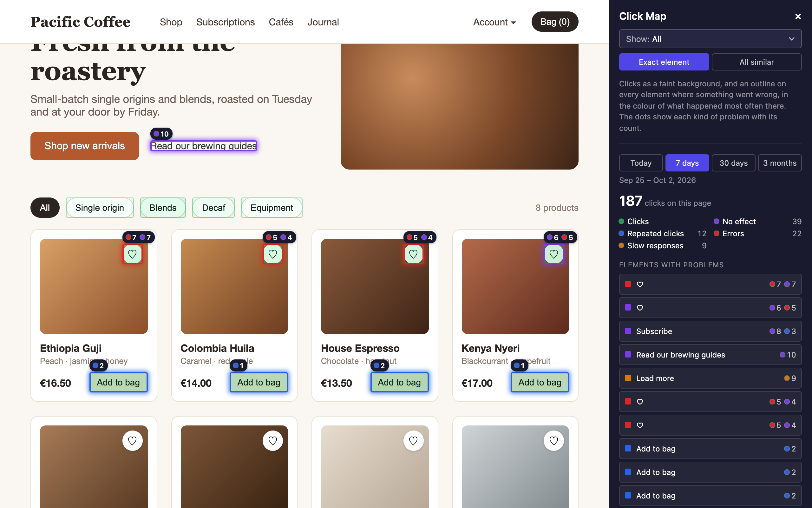812x508 pixels.
Task: Filter products by Equipment
Action: click(272, 208)
